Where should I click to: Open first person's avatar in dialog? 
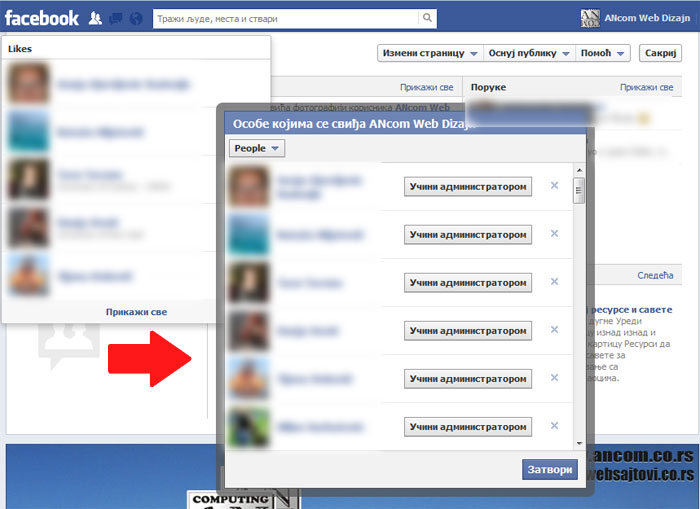point(249,186)
